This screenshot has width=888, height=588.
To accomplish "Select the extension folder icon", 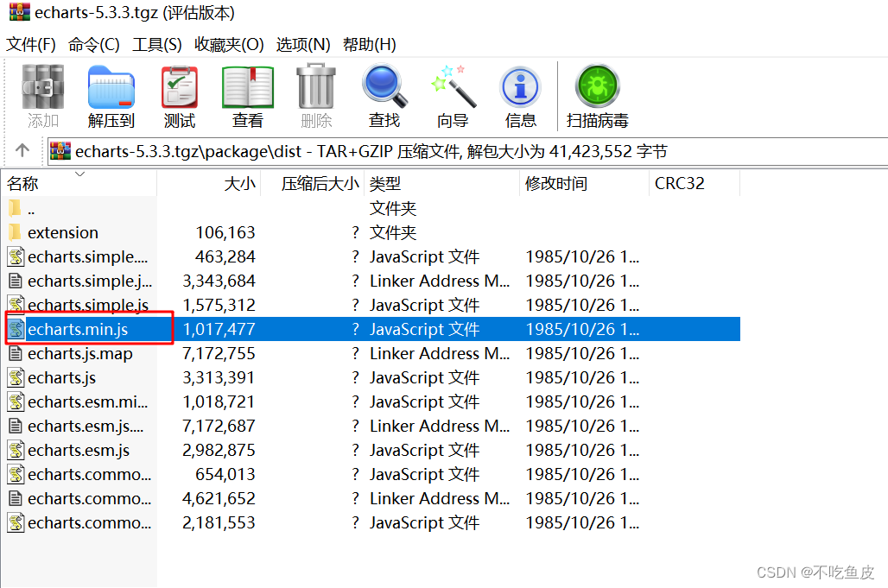I will (x=16, y=232).
